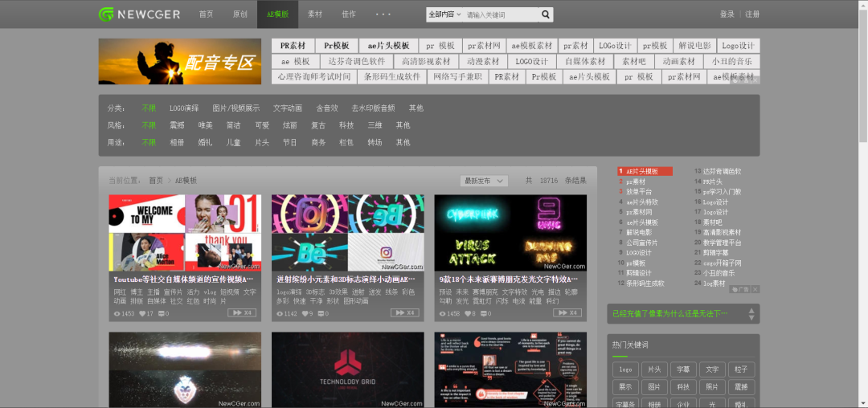
Task: Open the cyberpunk neon text template thumbnail
Action: click(510, 233)
